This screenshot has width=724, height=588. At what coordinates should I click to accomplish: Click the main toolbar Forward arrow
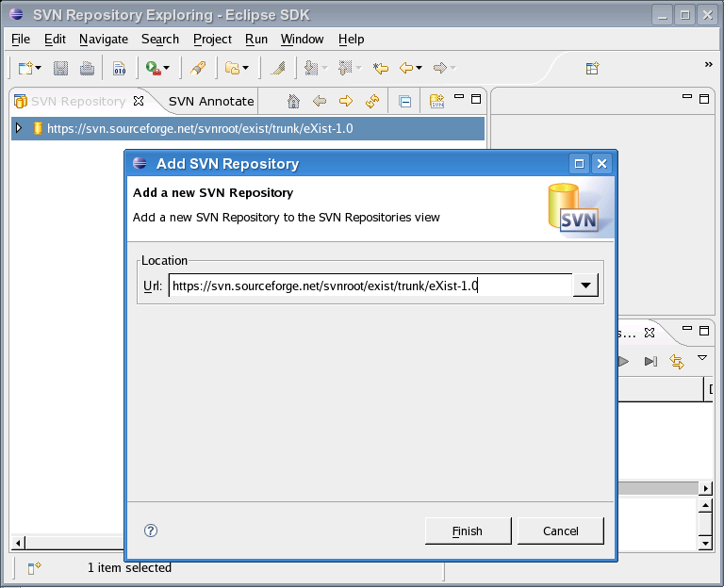[x=440, y=68]
